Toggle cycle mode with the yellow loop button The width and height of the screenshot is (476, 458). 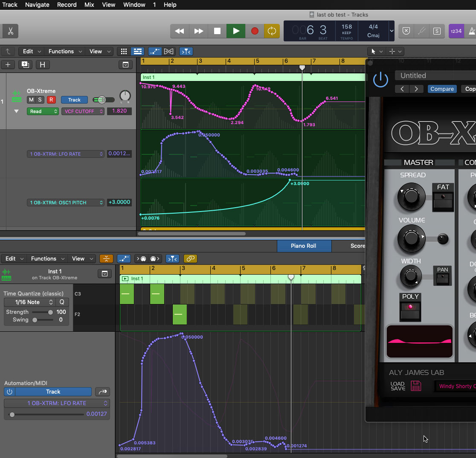click(272, 31)
